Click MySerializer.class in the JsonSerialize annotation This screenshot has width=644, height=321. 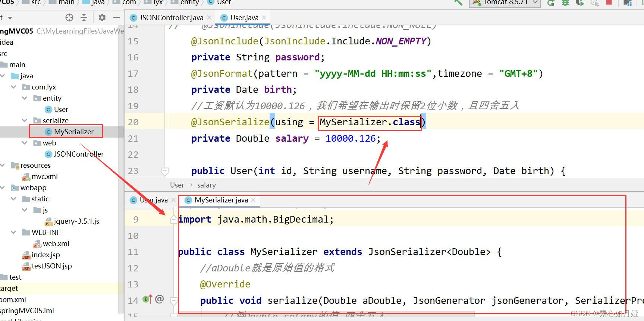(x=370, y=122)
